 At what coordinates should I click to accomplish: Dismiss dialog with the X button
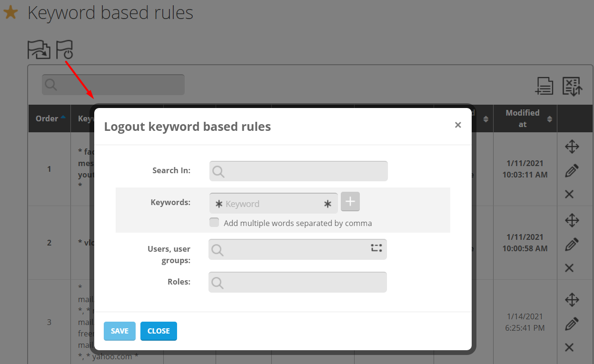point(458,125)
